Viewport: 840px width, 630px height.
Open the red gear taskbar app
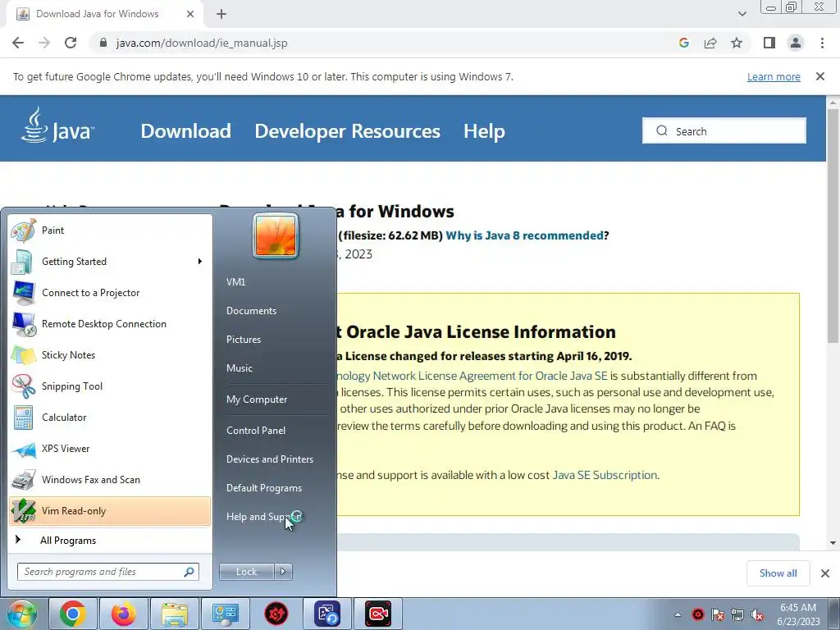[x=276, y=614]
